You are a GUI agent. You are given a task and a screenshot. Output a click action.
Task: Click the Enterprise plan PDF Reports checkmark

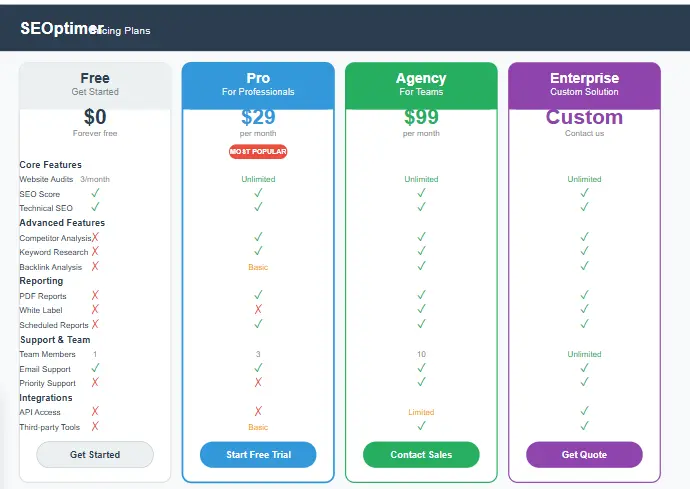point(584,295)
